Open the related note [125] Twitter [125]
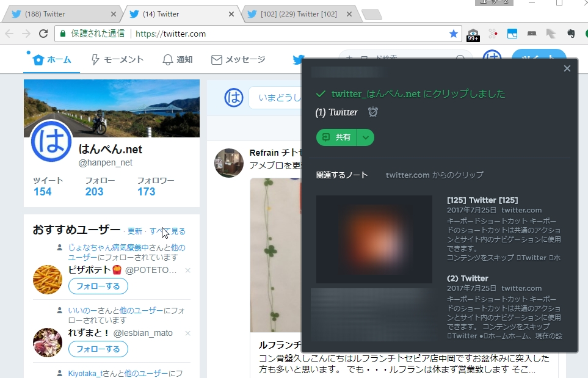The height and width of the screenshot is (378, 588). click(x=482, y=200)
